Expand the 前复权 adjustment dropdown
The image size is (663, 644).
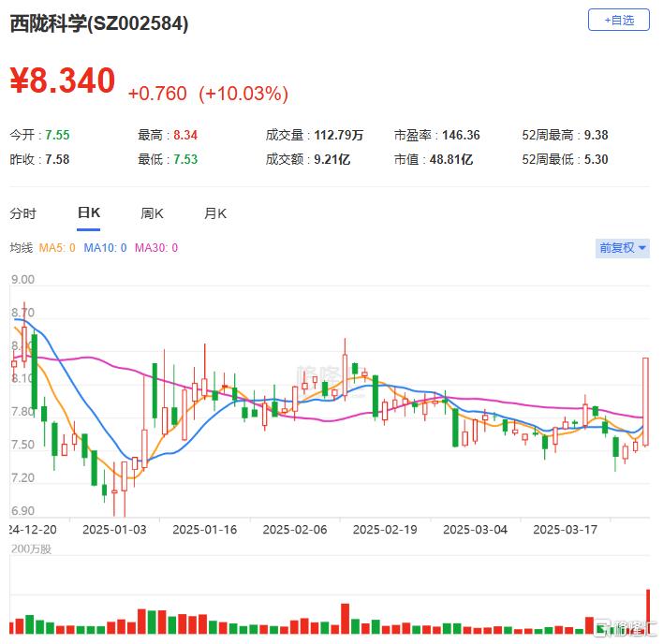[x=623, y=248]
